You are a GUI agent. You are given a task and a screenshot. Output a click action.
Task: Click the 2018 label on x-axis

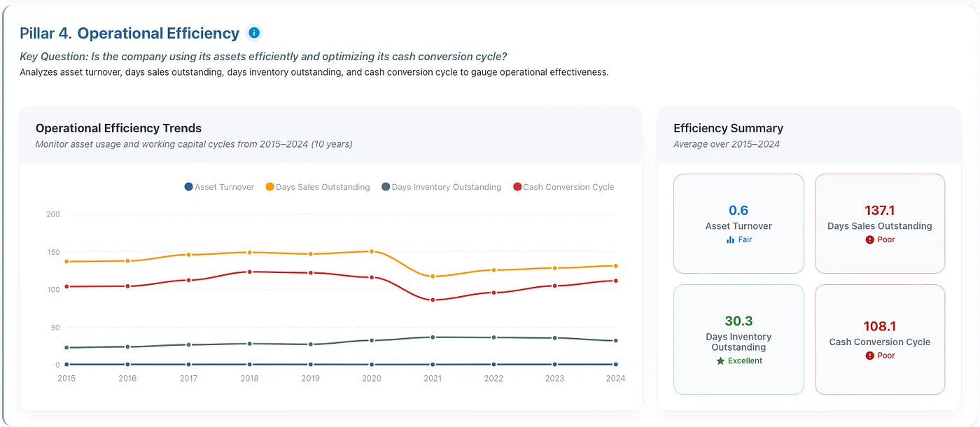[249, 378]
